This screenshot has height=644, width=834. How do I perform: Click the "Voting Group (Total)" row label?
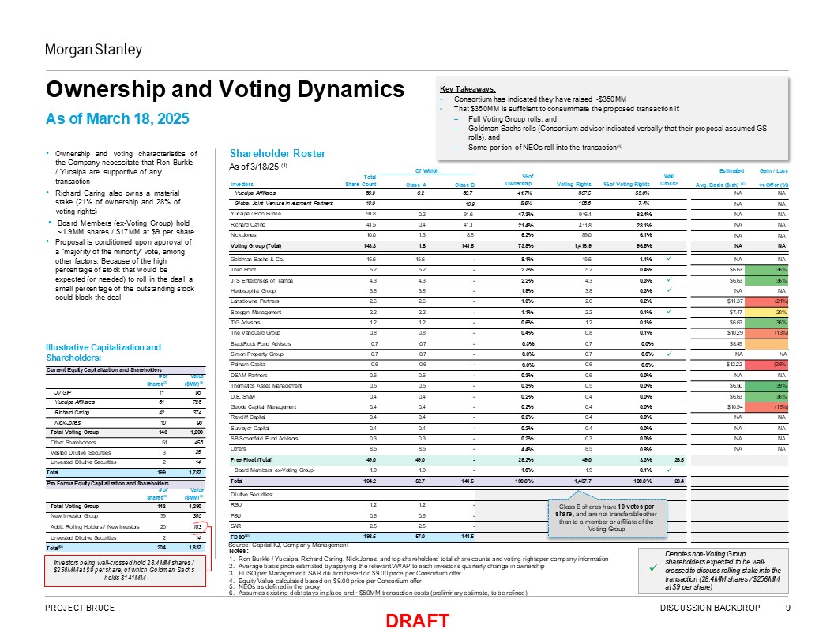tap(256, 246)
